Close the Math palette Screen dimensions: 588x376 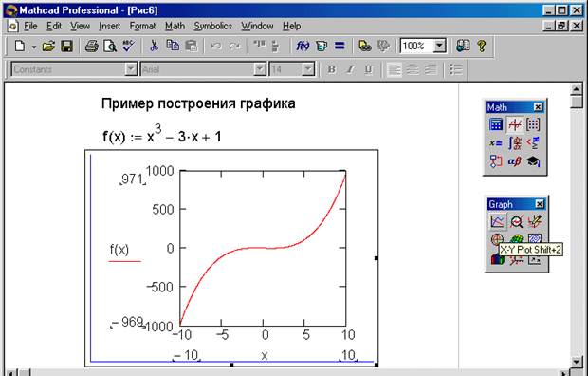[x=538, y=107]
